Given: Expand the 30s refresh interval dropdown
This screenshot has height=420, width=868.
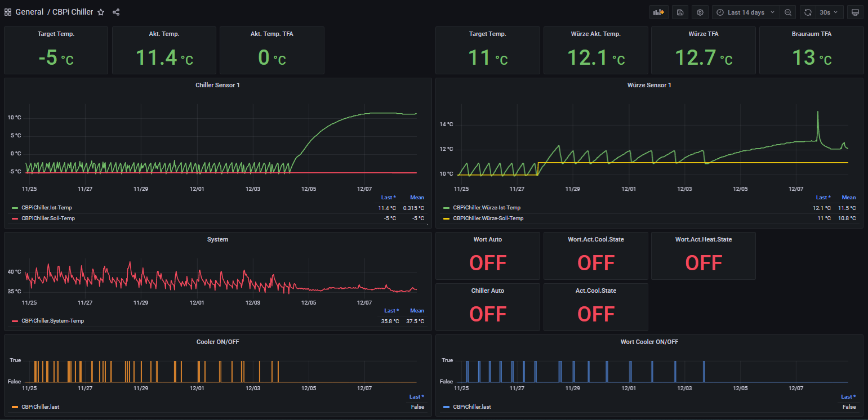Looking at the screenshot, I should click(x=829, y=12).
